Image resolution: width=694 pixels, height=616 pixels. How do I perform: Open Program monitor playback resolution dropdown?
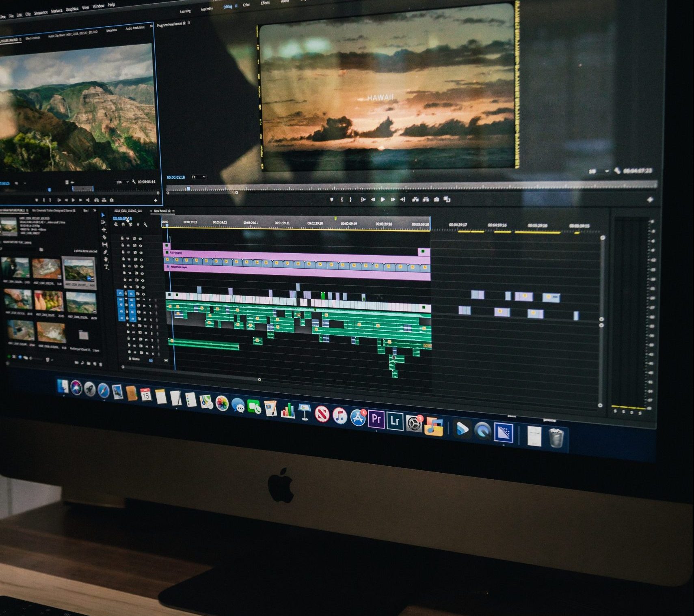pyautogui.click(x=599, y=171)
